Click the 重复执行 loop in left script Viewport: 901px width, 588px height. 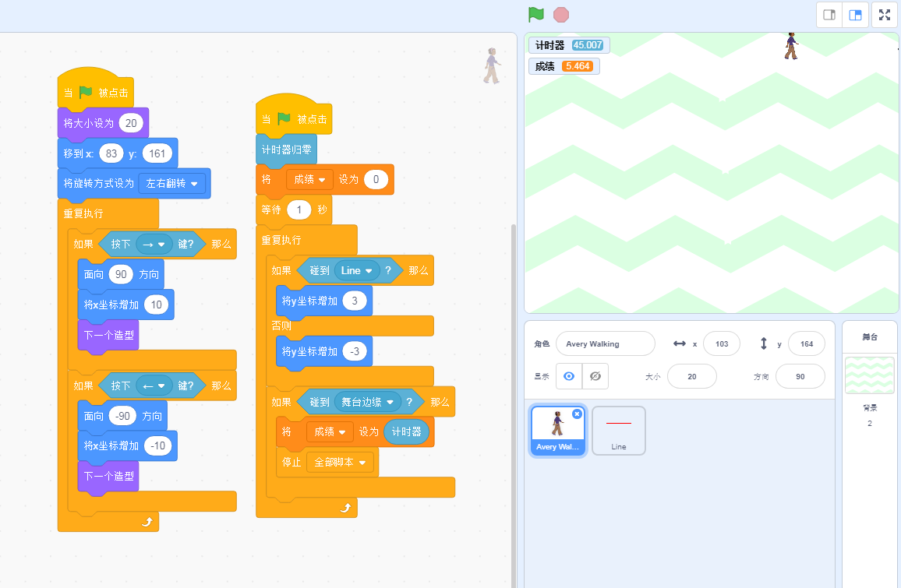coord(83,213)
